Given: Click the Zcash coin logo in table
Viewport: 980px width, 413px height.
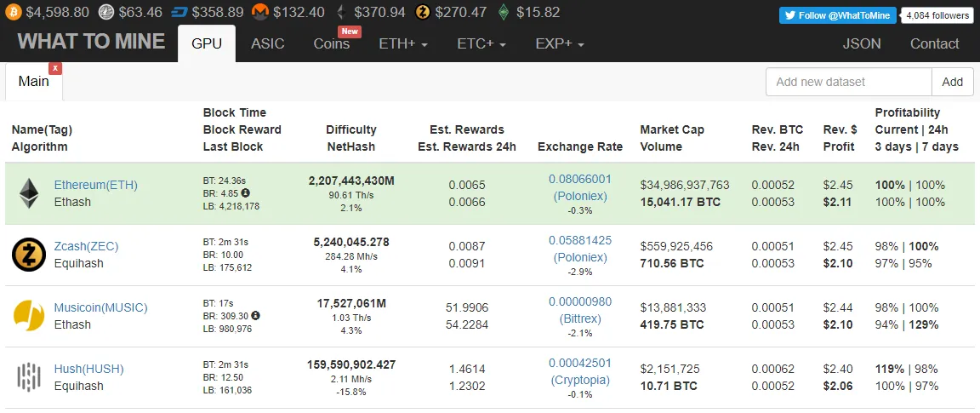Looking at the screenshot, I should click(x=29, y=255).
